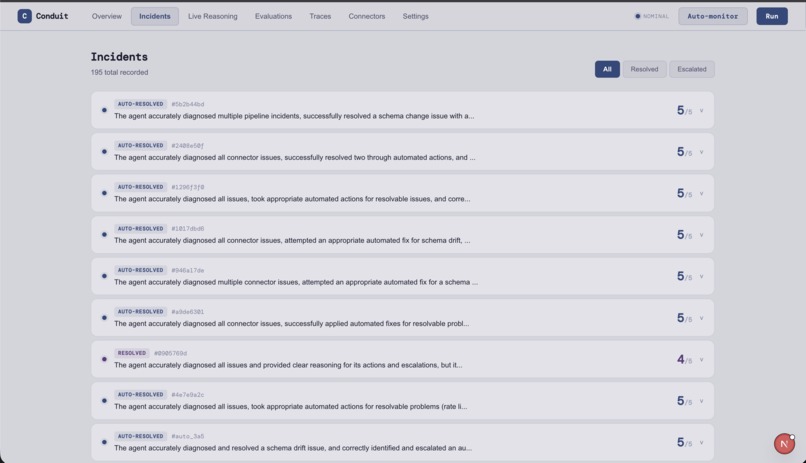This screenshot has width=806, height=463.
Task: Click summary mentioning 'resolvable problems (rate li...'
Action: [290, 406]
